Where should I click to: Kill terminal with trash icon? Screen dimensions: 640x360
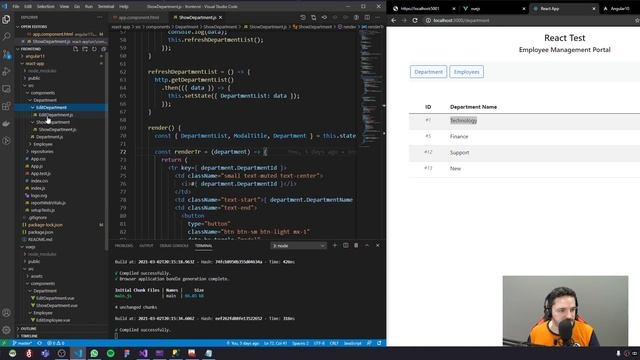pos(356,245)
